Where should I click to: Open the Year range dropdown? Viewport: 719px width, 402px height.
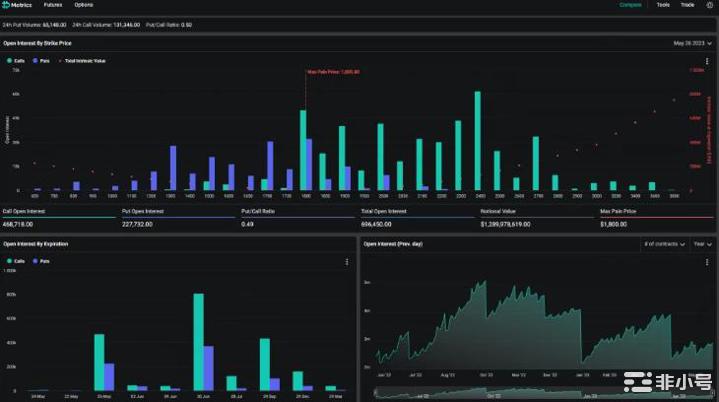702,244
